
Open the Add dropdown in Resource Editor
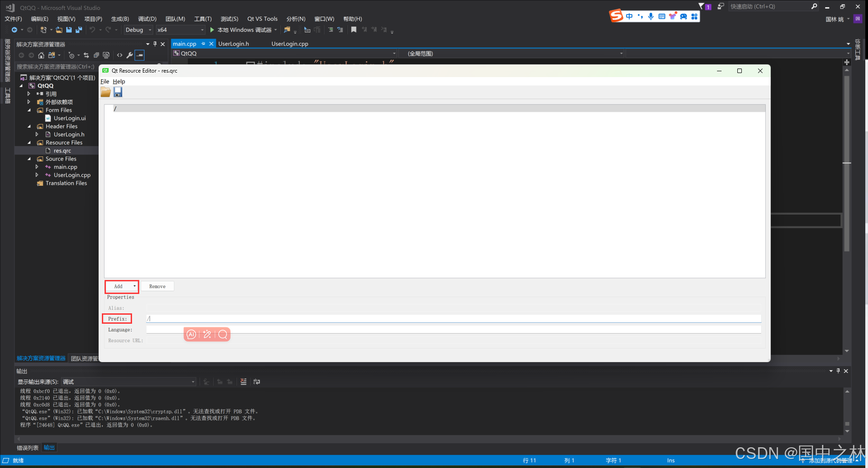tap(134, 286)
